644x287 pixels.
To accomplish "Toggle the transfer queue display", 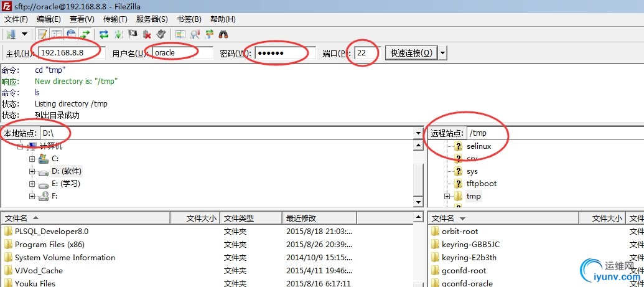I will click(x=85, y=34).
